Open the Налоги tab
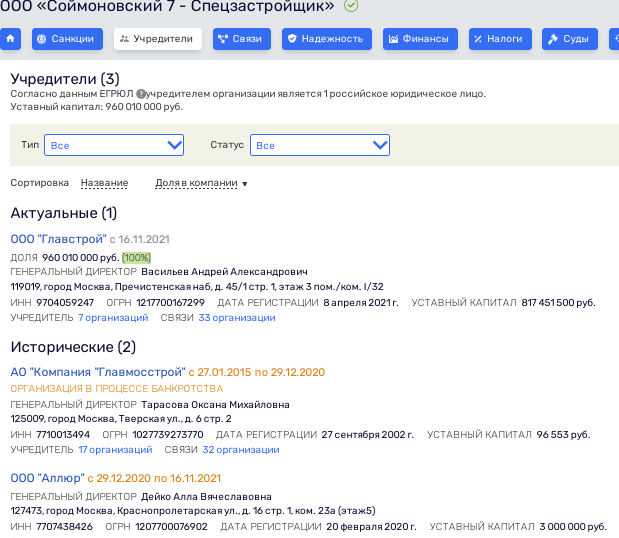The width and height of the screenshot is (619, 538). (x=500, y=39)
